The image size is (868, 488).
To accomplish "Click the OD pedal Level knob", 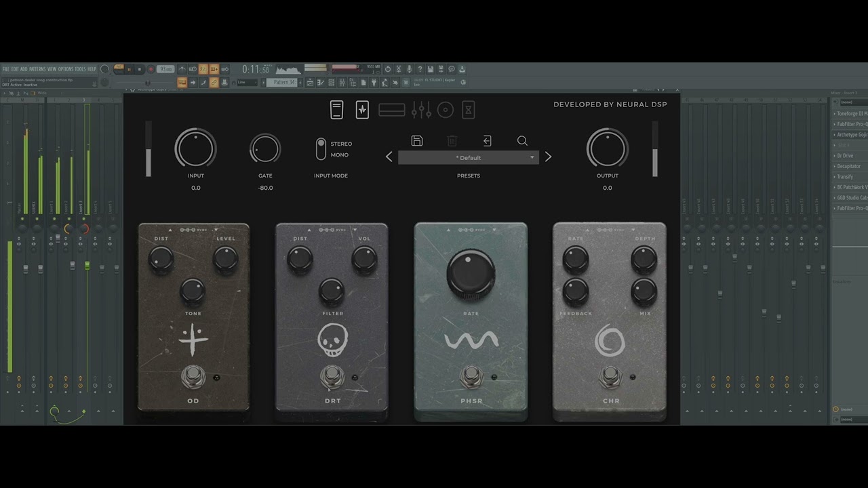I will [x=226, y=260].
